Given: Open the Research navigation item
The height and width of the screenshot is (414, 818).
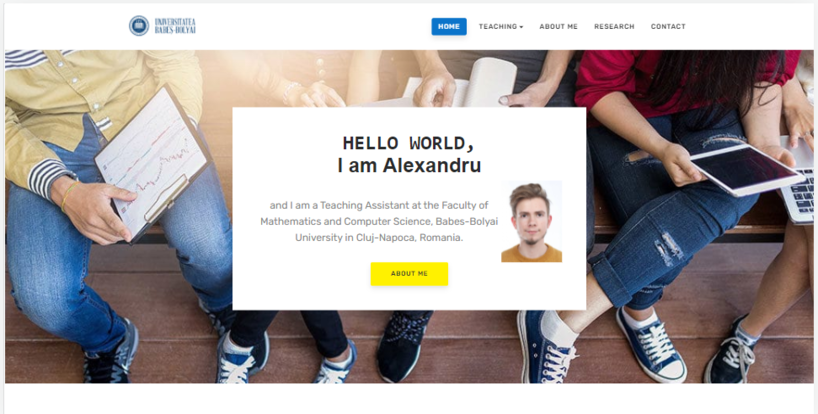Looking at the screenshot, I should [614, 27].
